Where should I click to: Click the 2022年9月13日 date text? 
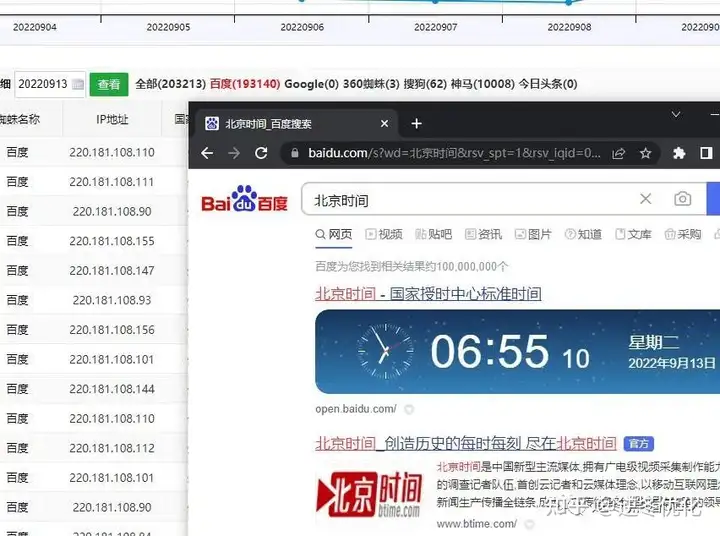tap(672, 363)
